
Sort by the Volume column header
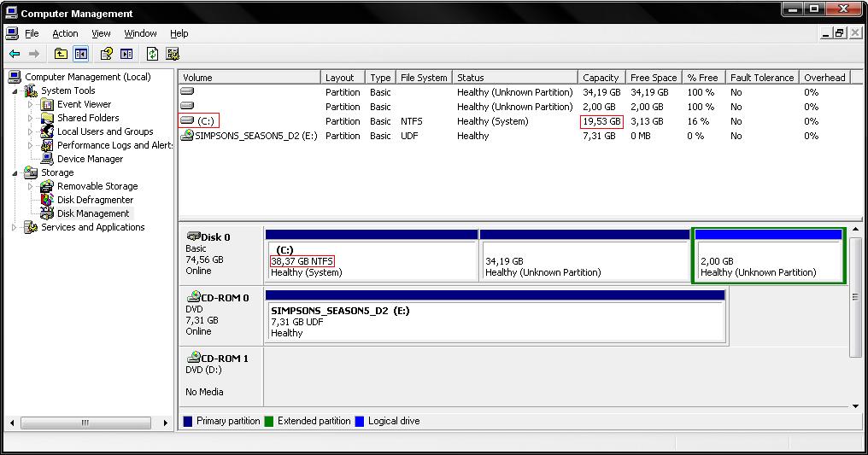[249, 78]
